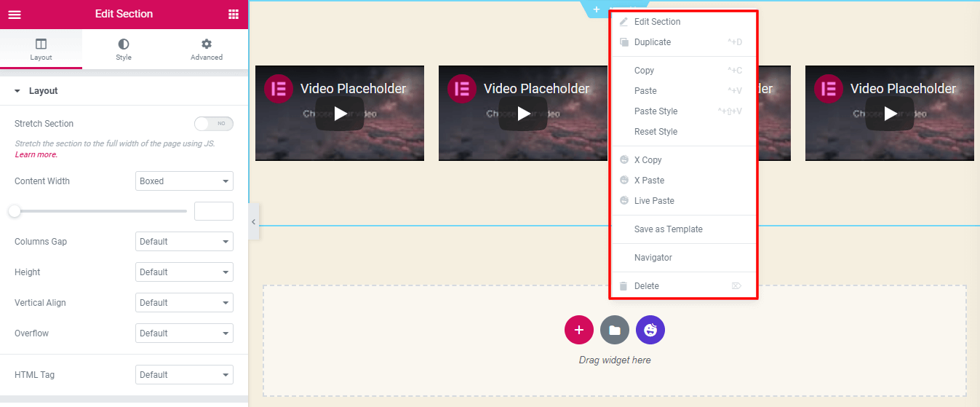This screenshot has width=980, height=407.
Task: Click the Stretch Section label
Action: (x=44, y=124)
